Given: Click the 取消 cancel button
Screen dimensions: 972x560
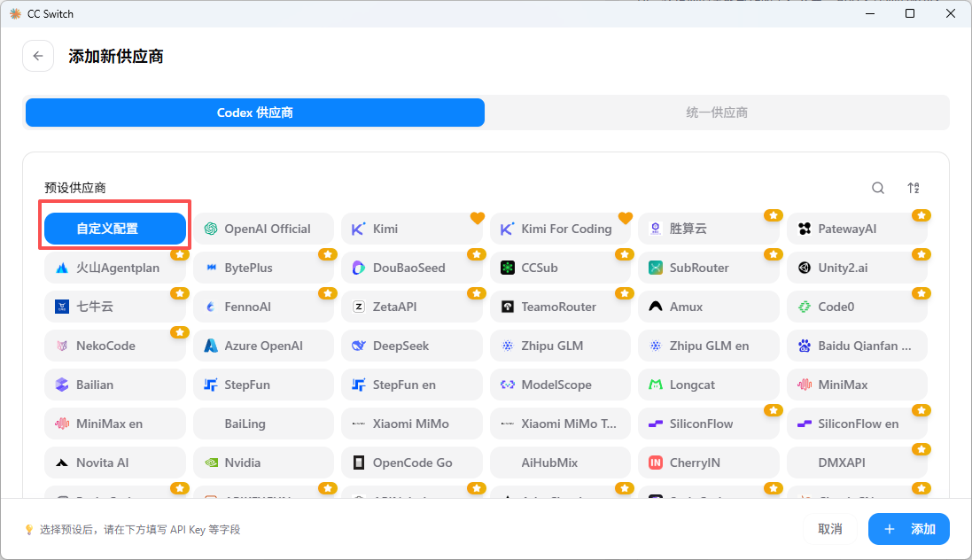Looking at the screenshot, I should [x=829, y=529].
